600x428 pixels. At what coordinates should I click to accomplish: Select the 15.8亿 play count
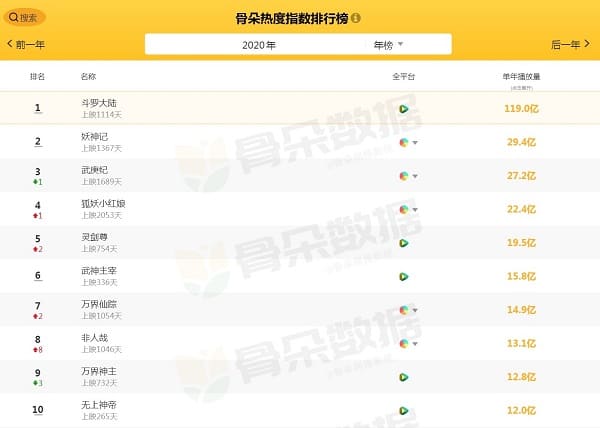pyautogui.click(x=521, y=276)
